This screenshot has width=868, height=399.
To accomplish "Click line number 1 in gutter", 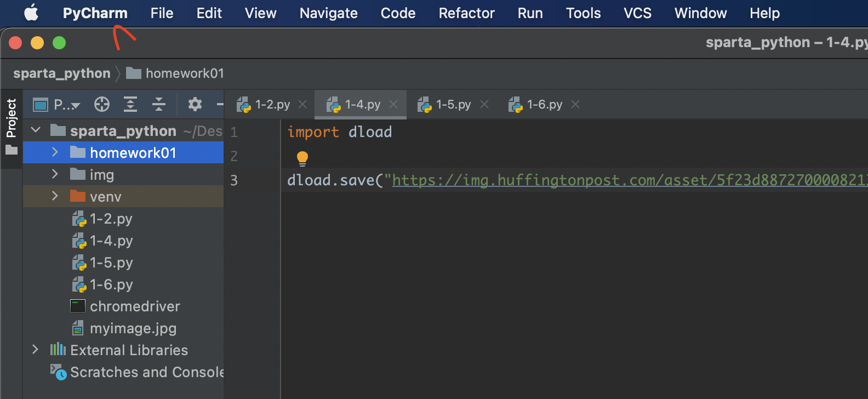I will [x=234, y=132].
